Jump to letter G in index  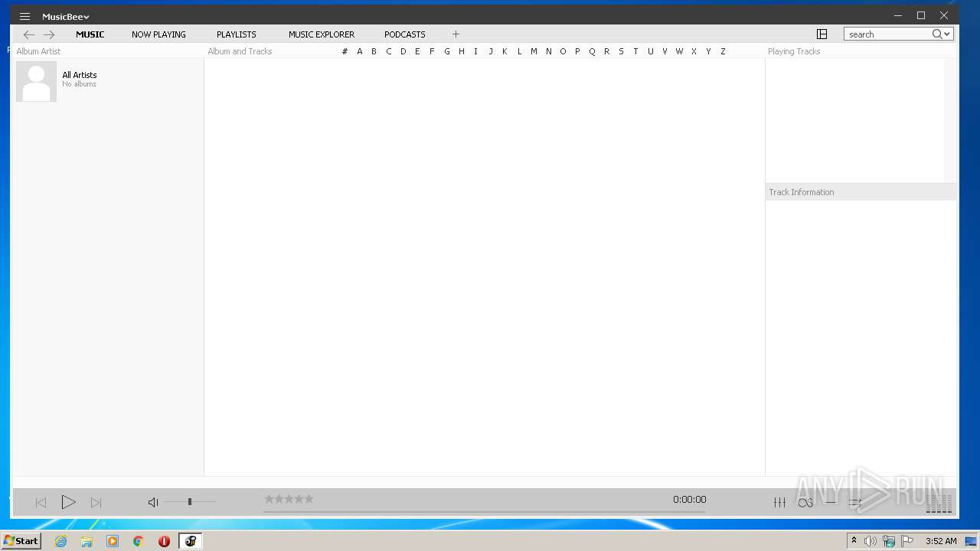[446, 51]
